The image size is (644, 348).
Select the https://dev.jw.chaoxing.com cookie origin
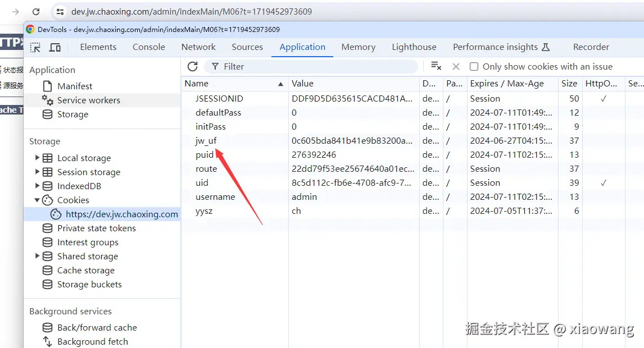(121, 214)
